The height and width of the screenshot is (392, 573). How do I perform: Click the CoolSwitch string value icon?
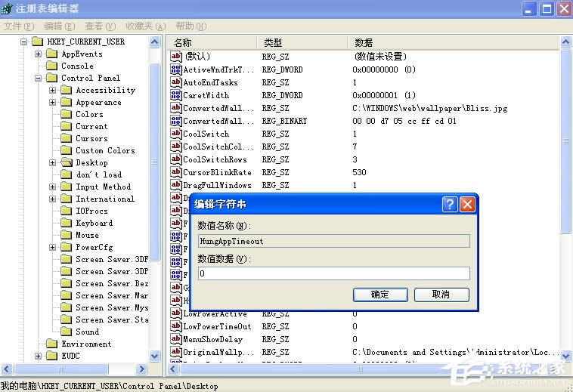tap(176, 134)
